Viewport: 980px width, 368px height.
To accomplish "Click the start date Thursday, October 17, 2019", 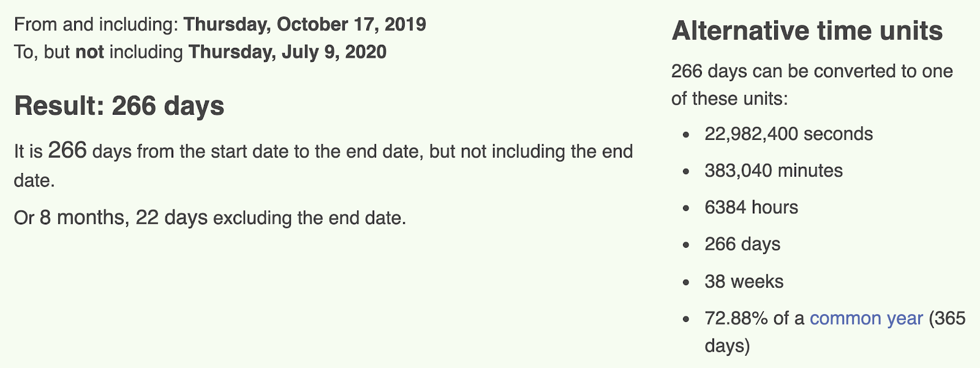I will click(x=305, y=25).
